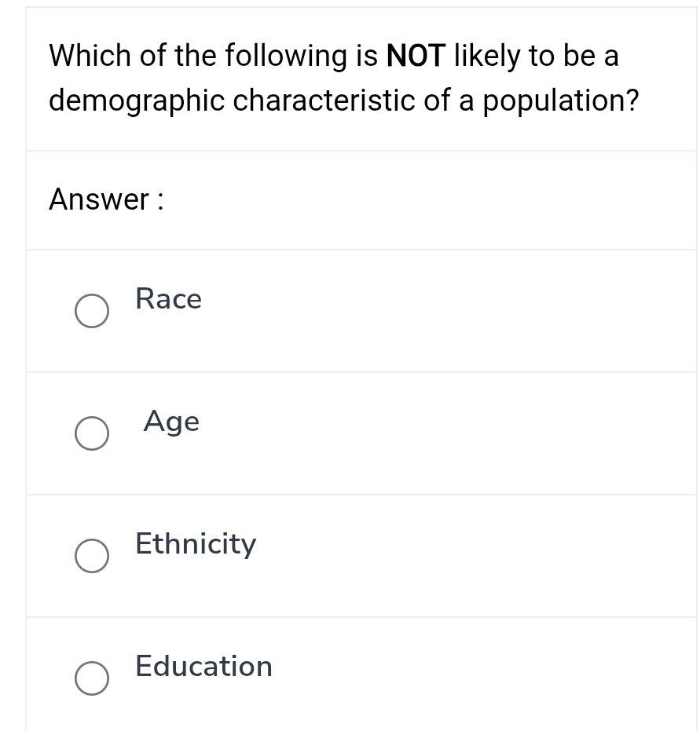The height and width of the screenshot is (731, 700).
Task: Click the Race answer label
Action: pos(168,299)
